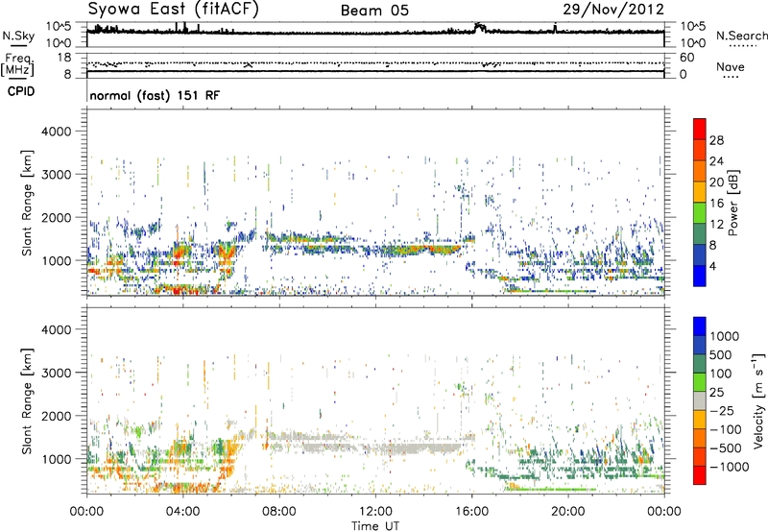Click the 'Slant Range [km]' label of power panel
The width and height of the screenshot is (768, 532).
[27, 203]
